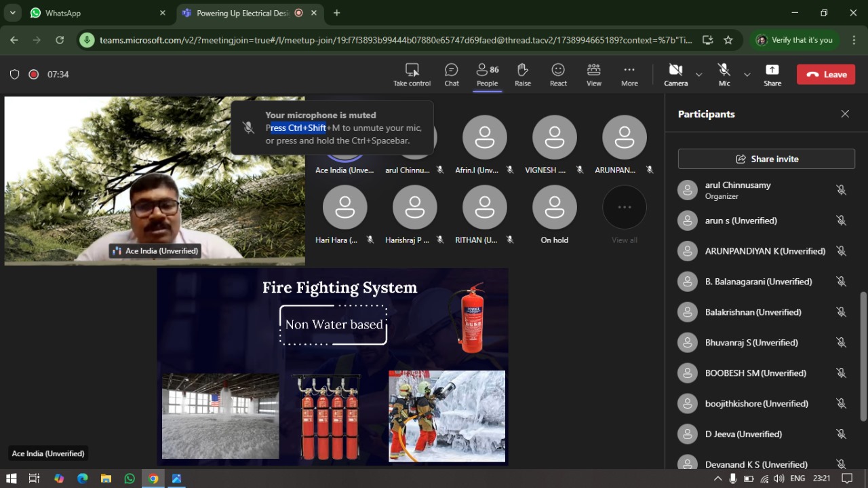
Task: Click the Share invite button
Action: click(x=766, y=159)
